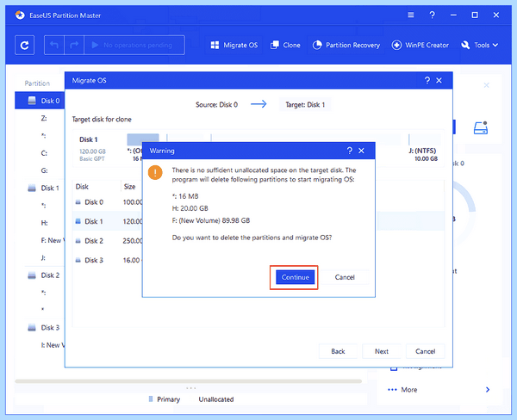
Task: Launch WinPE Creator from toolbar
Action: (420, 45)
